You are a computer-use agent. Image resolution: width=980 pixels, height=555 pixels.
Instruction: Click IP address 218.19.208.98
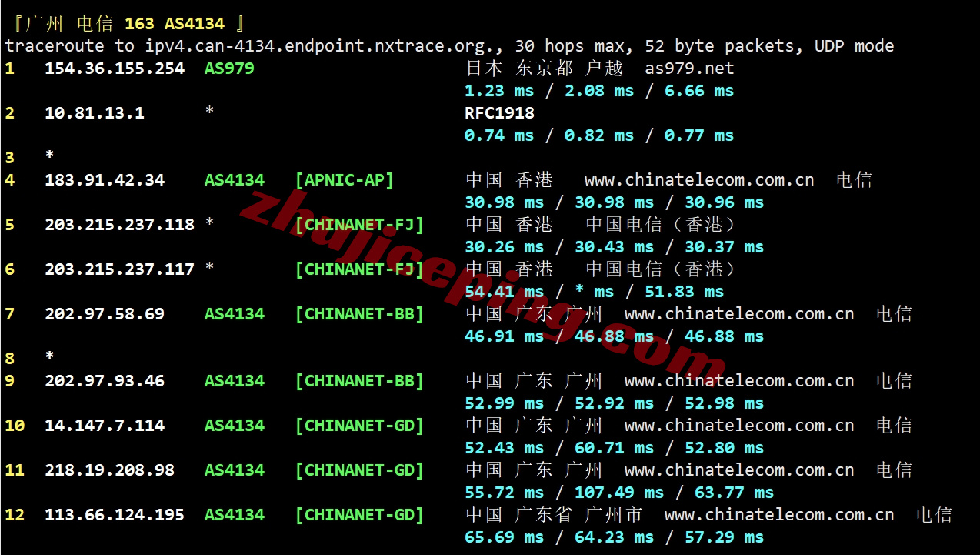click(109, 470)
